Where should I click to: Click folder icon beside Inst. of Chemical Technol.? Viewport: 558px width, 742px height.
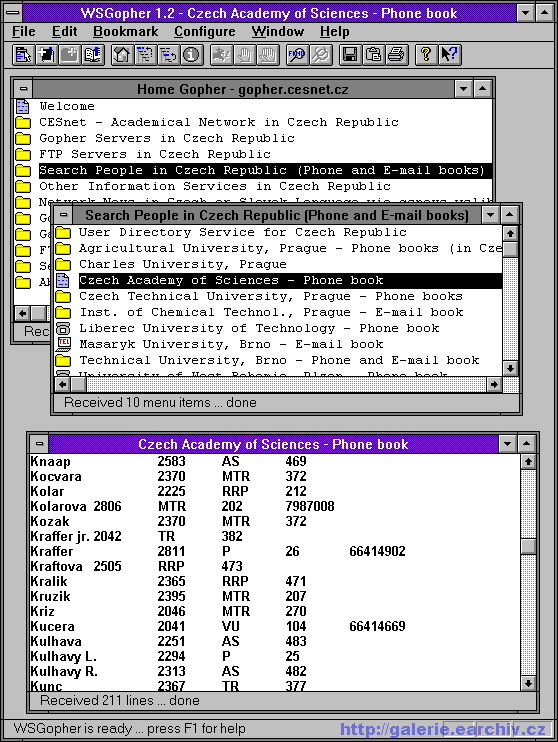(x=63, y=312)
